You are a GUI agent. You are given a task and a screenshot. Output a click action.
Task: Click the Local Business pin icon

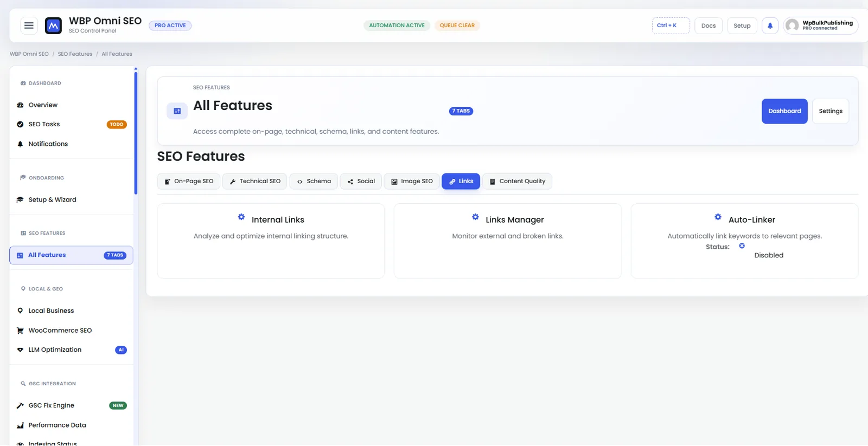tap(20, 311)
